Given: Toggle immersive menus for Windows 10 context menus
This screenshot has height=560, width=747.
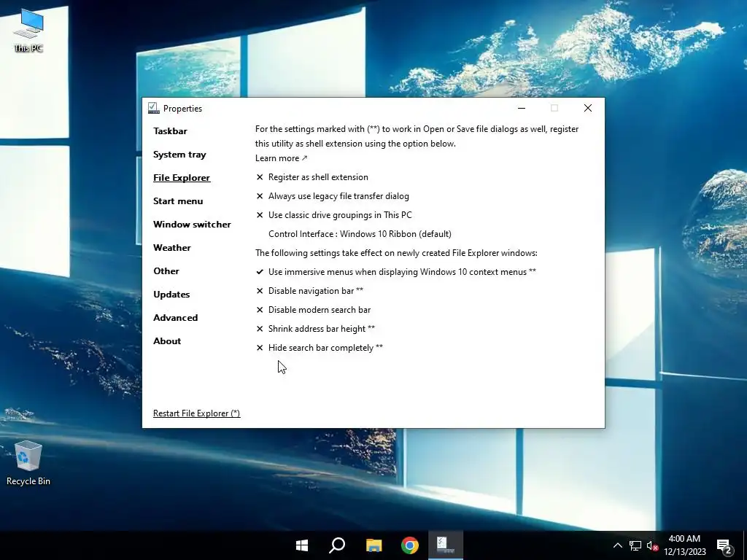Looking at the screenshot, I should click(396, 272).
